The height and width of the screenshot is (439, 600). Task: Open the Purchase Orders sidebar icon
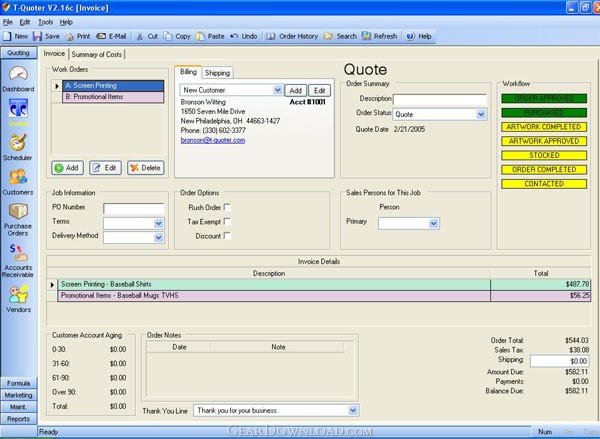pyautogui.click(x=18, y=211)
